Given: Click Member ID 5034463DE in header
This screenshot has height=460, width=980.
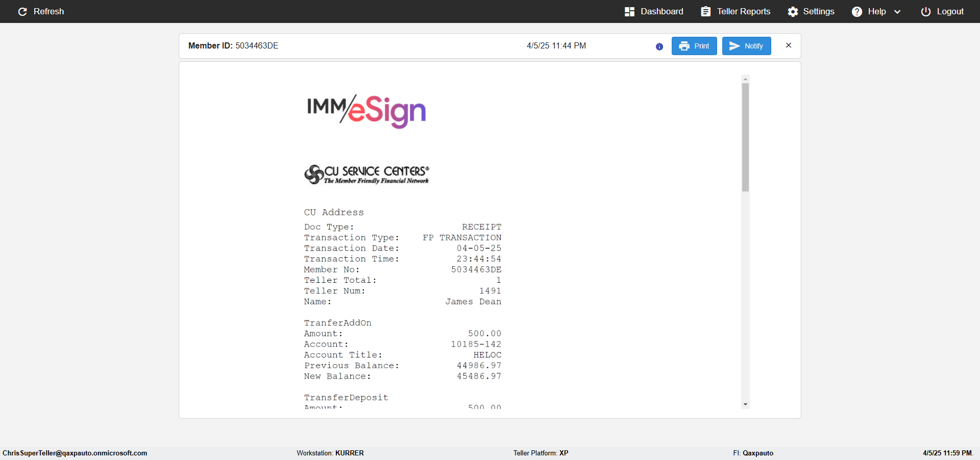Looking at the screenshot, I should tap(233, 45).
